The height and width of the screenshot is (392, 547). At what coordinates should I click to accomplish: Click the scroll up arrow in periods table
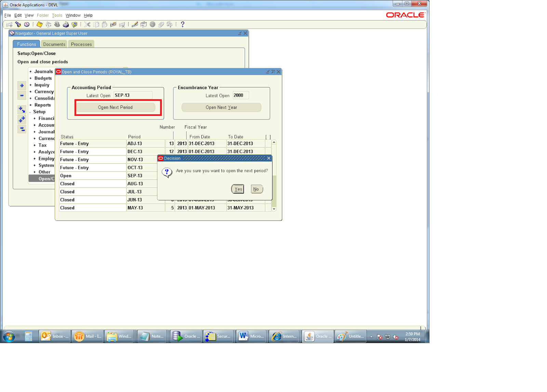[x=274, y=142]
